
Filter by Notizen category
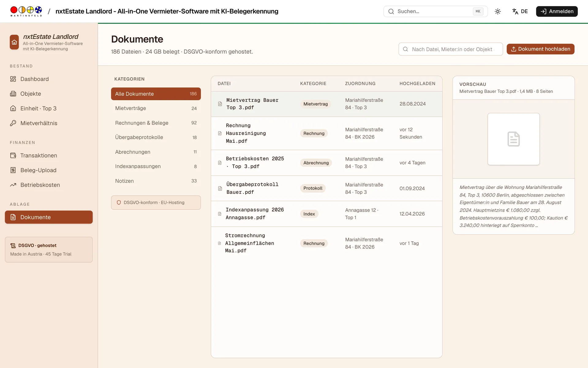click(156, 181)
